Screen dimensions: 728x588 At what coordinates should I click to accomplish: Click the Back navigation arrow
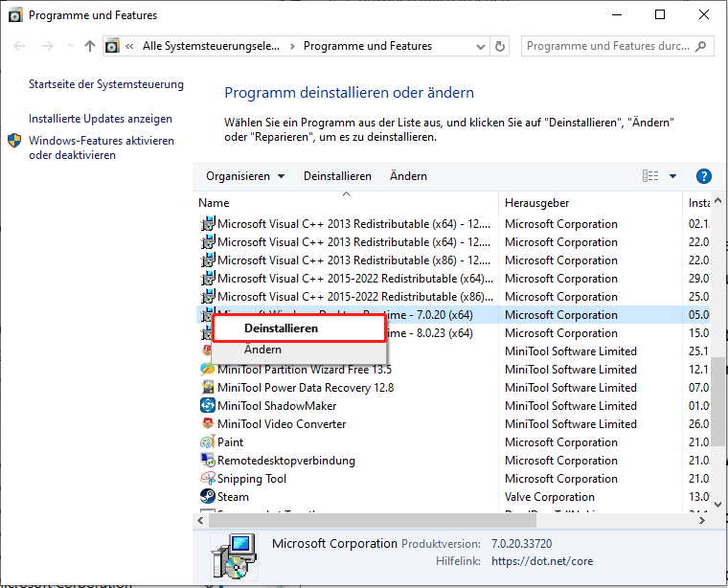click(x=19, y=46)
